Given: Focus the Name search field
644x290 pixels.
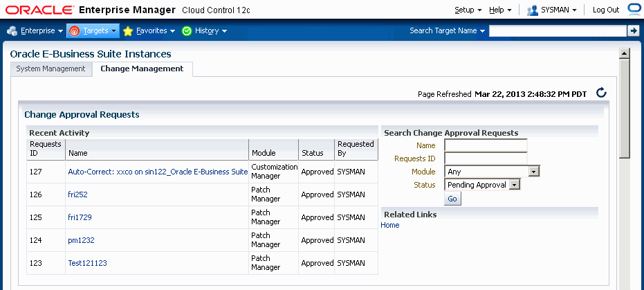Looking at the screenshot, I should pos(486,145).
